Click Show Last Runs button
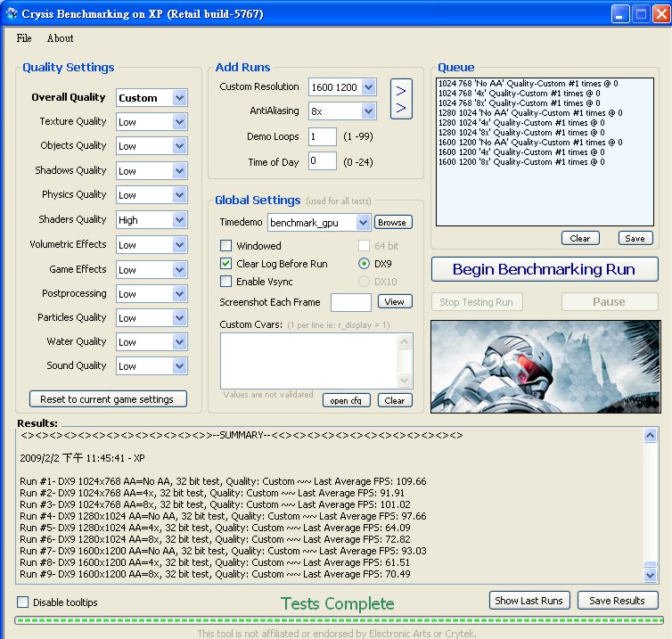Screen dimensions: 672x639 tap(529, 601)
